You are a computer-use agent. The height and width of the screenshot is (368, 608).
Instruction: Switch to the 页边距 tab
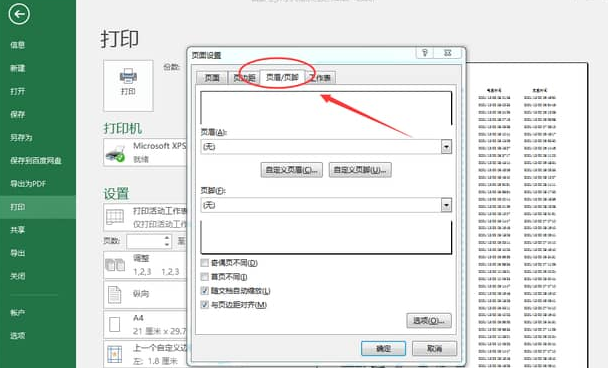[244, 78]
